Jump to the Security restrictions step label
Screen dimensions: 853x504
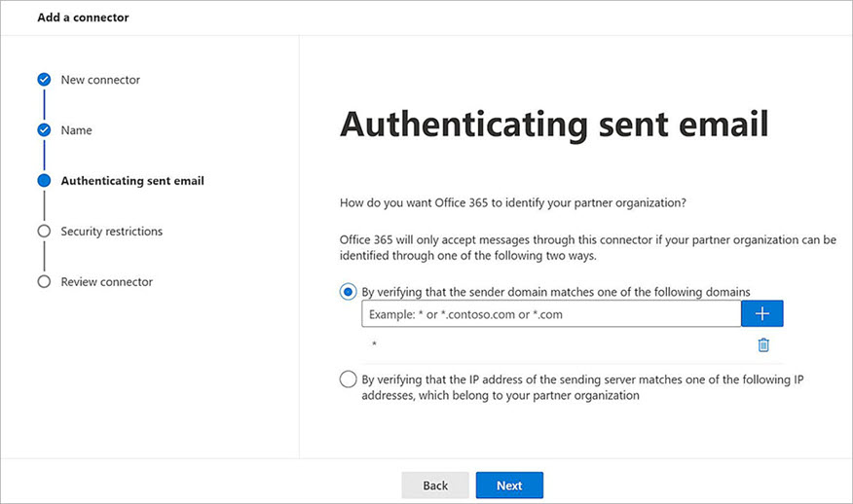point(111,232)
